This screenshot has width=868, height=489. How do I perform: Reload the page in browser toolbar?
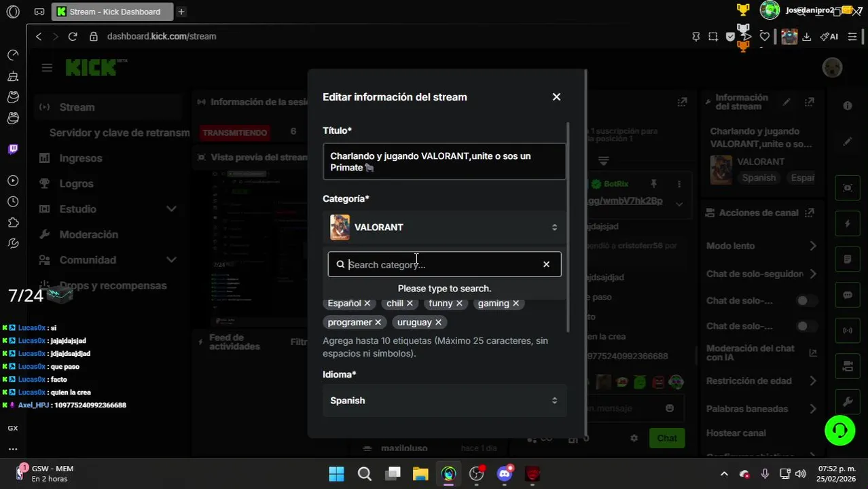(73, 37)
